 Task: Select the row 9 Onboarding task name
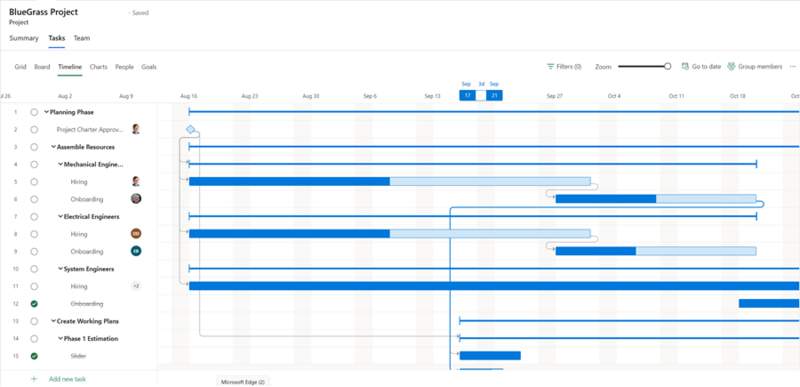(87, 251)
